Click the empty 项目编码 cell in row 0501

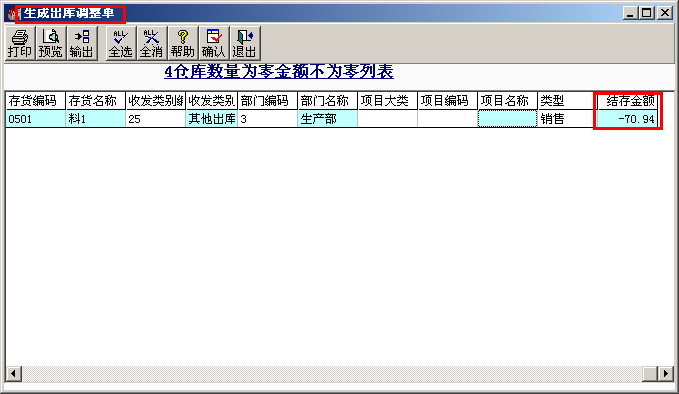[447, 119]
